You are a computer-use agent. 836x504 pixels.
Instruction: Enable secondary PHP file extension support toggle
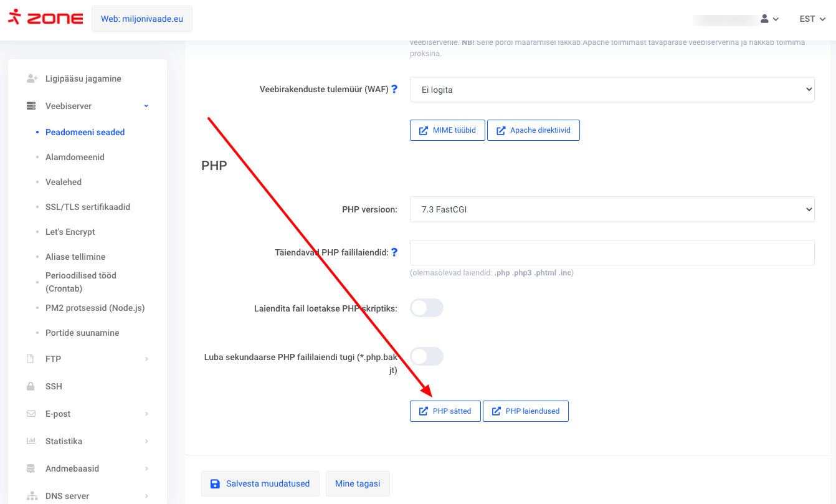[427, 356]
